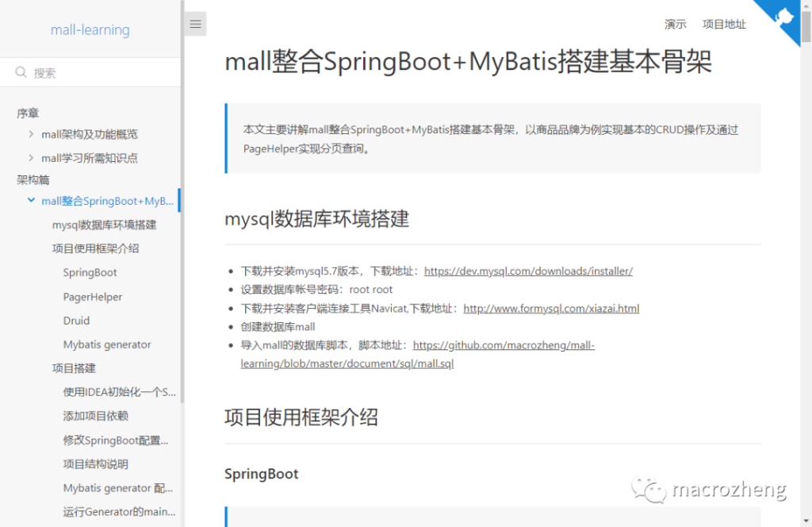Go to the PagerHelper sidebar entry

pos(93,297)
